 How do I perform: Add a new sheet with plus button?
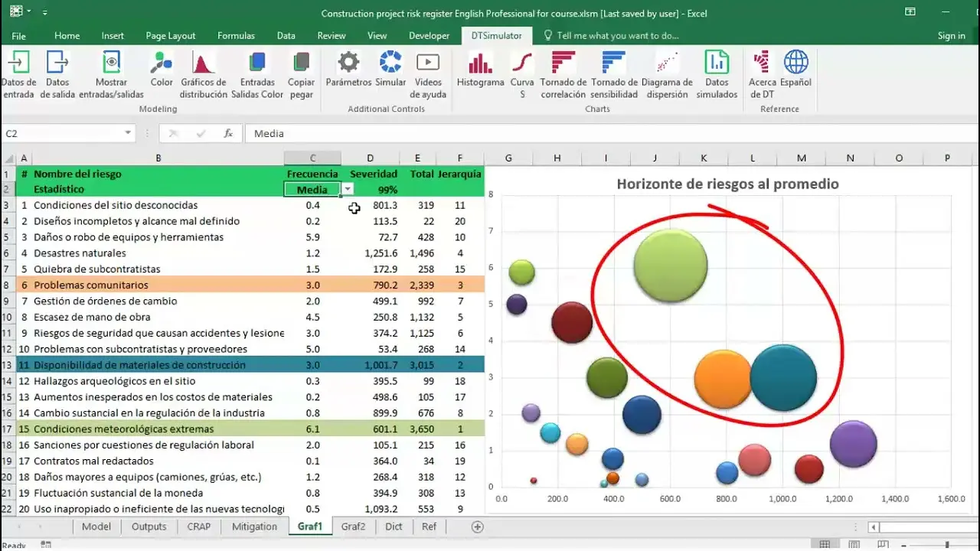click(478, 527)
